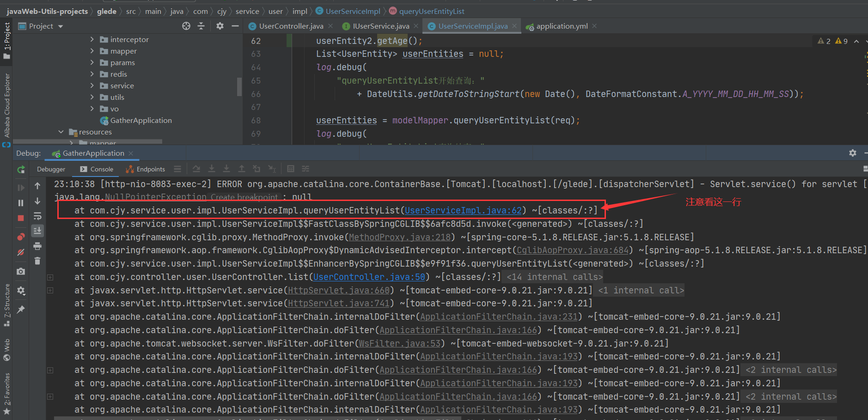Click Step Out debug icon
The height and width of the screenshot is (420, 868).
242,169
